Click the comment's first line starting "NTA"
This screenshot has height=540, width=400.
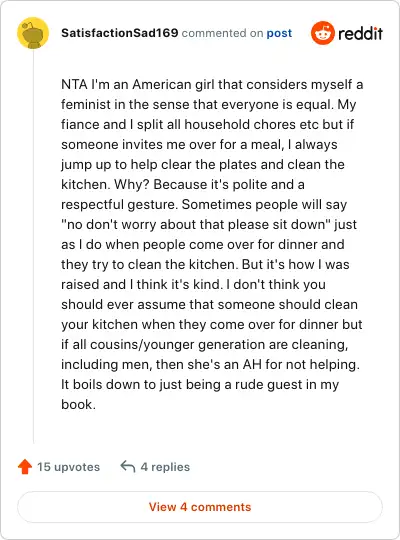click(212, 84)
